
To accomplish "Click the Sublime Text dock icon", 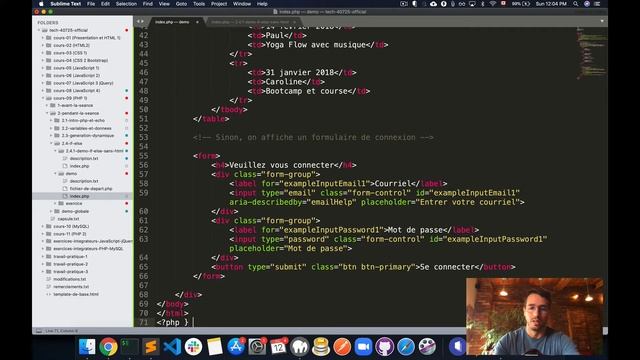I will click(151, 347).
